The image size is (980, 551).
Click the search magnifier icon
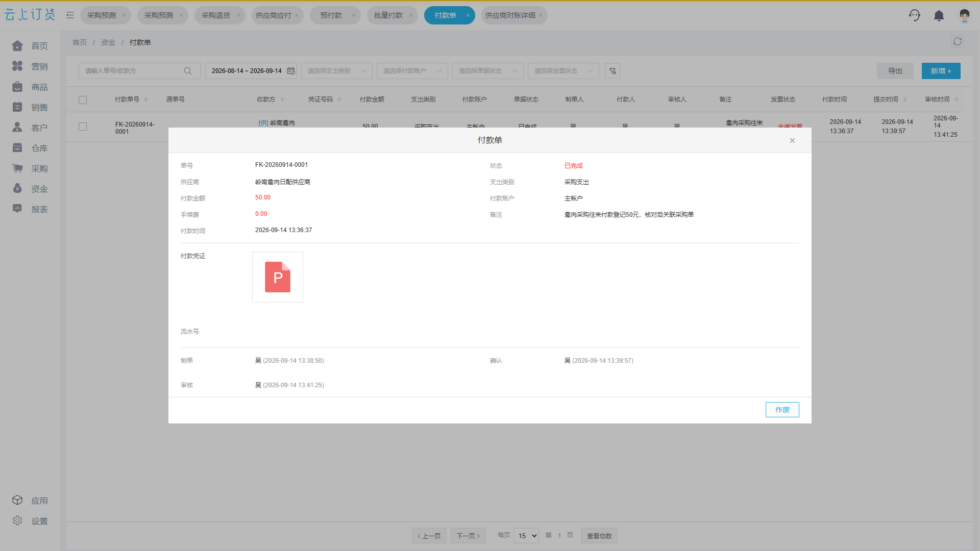[x=188, y=71]
